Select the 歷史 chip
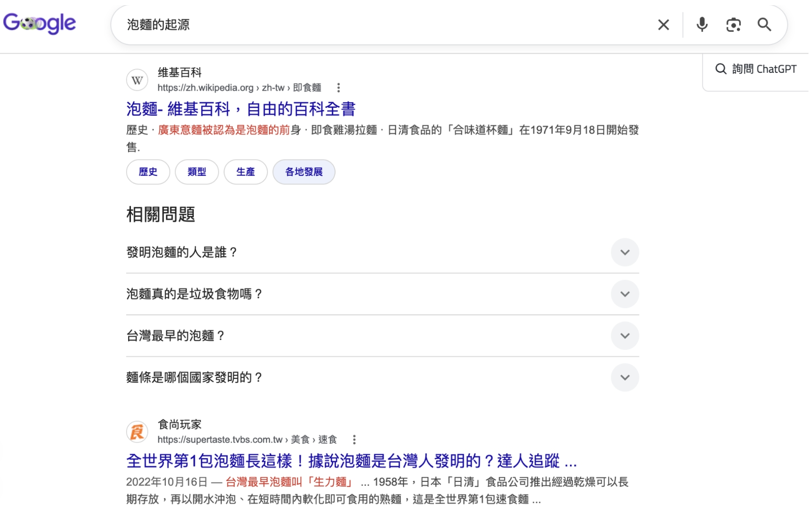This screenshot has width=812, height=505. [148, 173]
